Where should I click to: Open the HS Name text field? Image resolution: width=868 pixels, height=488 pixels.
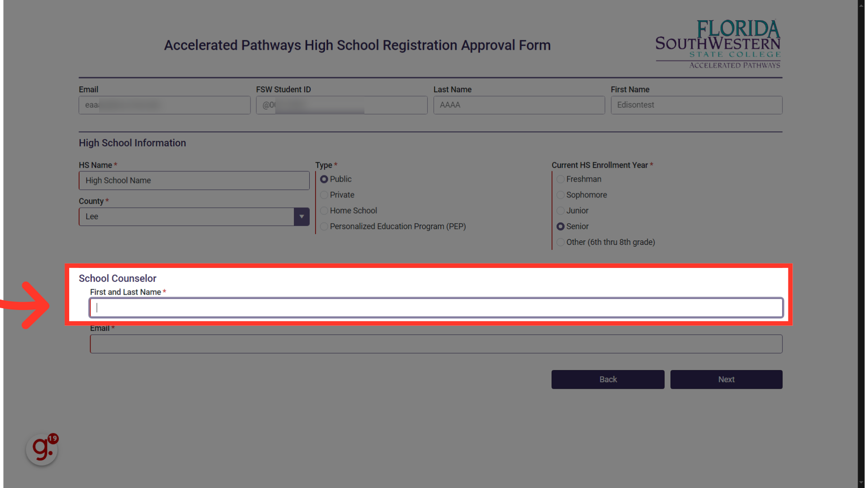194,180
